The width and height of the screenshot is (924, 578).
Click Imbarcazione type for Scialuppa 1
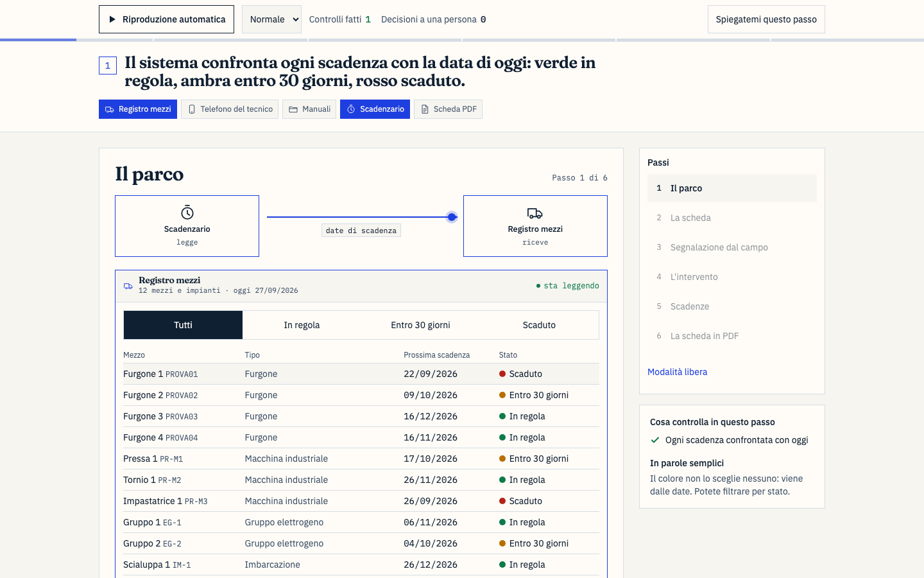click(272, 565)
